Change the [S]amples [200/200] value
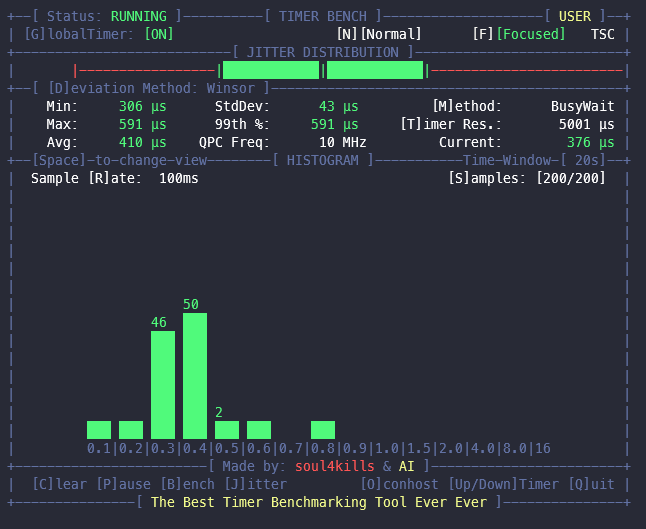This screenshot has height=529, width=646. 571,178
